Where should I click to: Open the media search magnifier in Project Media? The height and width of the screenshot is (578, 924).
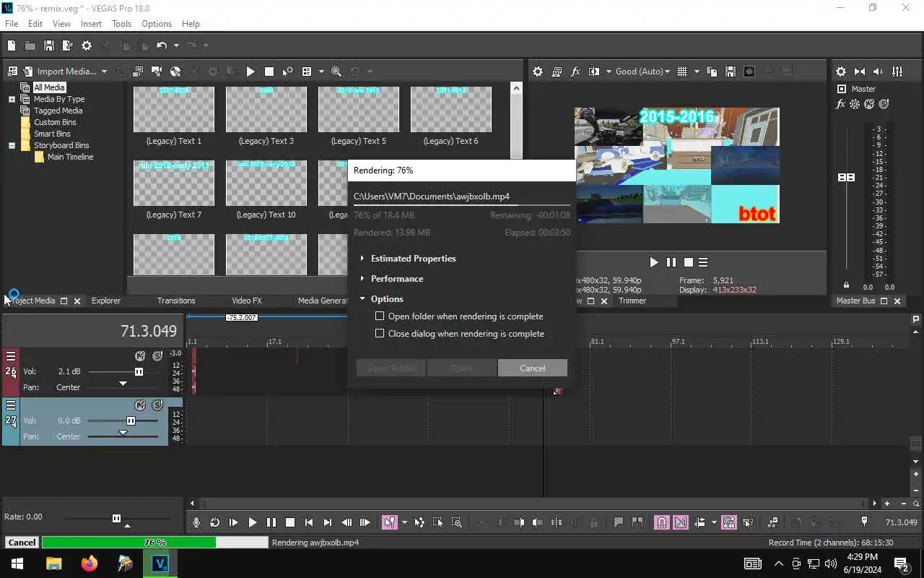coord(336,72)
